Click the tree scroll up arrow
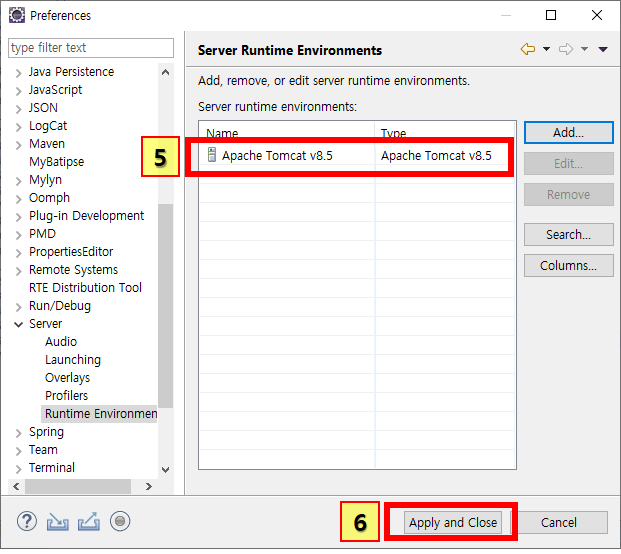 click(166, 72)
